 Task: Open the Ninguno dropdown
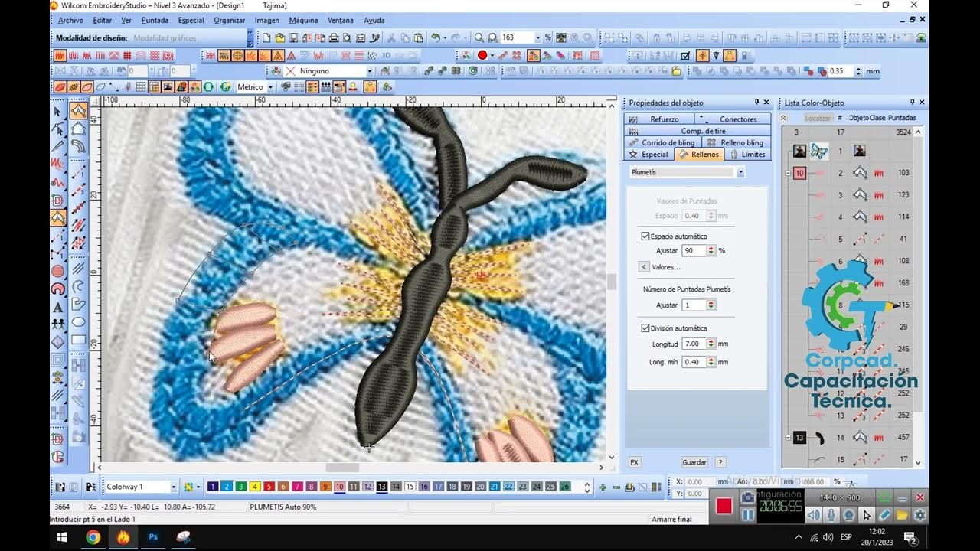coord(370,71)
